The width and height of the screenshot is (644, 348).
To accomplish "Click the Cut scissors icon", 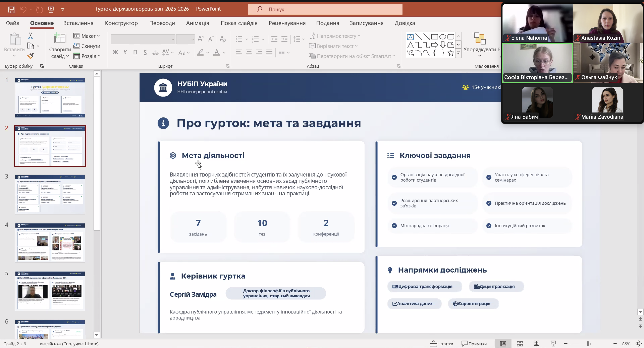I will 30,36.
